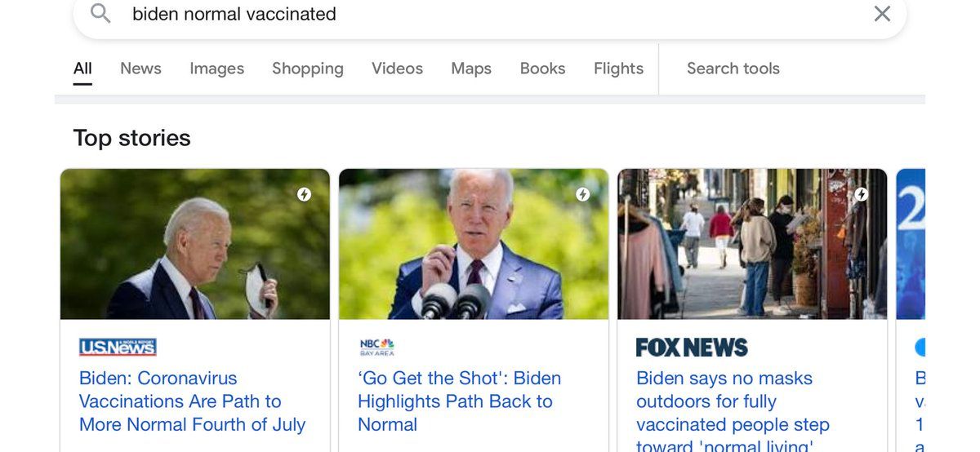The width and height of the screenshot is (980, 452).
Task: Open 'Go Get the Shot' headline link
Action: [459, 401]
